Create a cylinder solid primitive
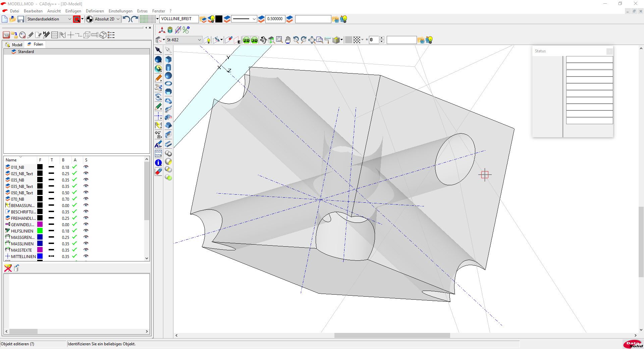644x349 pixels. 168,67
